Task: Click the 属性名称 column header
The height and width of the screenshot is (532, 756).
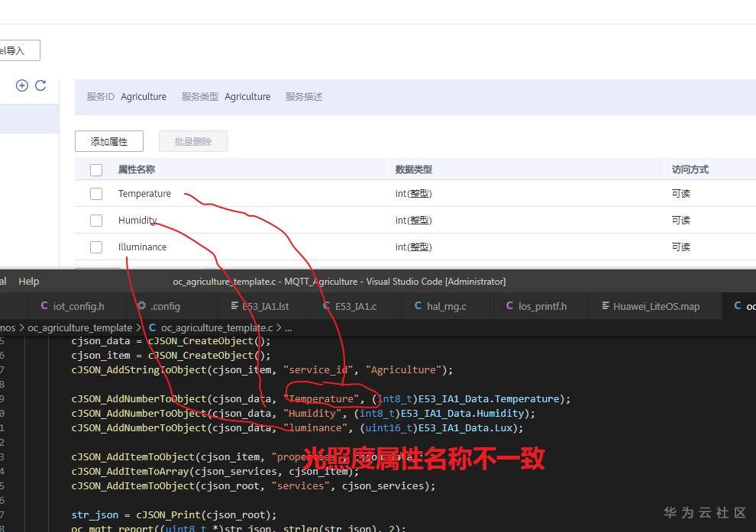Action: pyautogui.click(x=137, y=169)
